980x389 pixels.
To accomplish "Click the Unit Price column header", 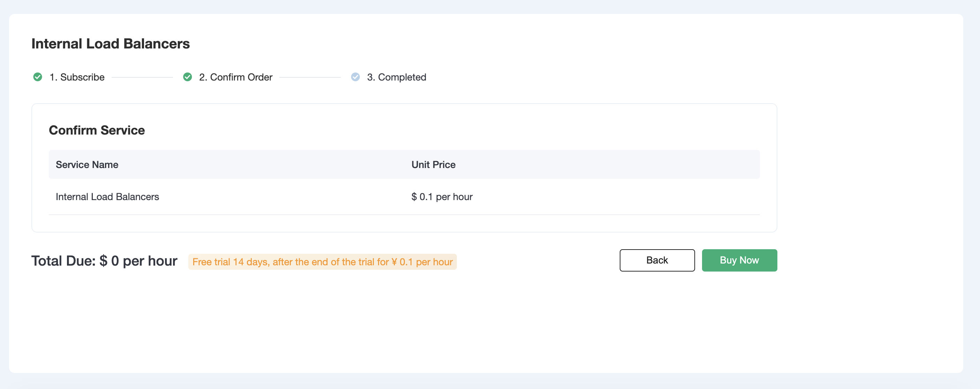I will (x=433, y=165).
